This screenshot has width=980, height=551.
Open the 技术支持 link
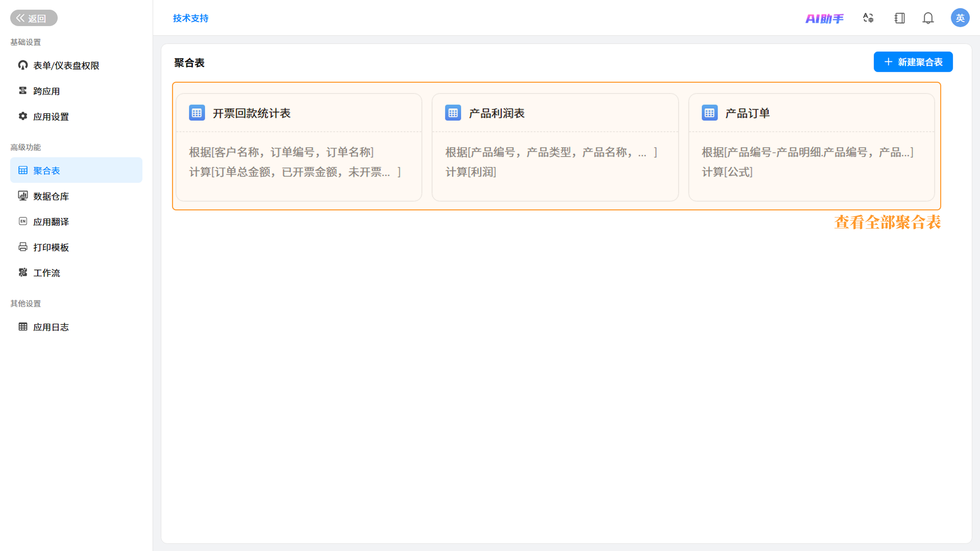[191, 18]
